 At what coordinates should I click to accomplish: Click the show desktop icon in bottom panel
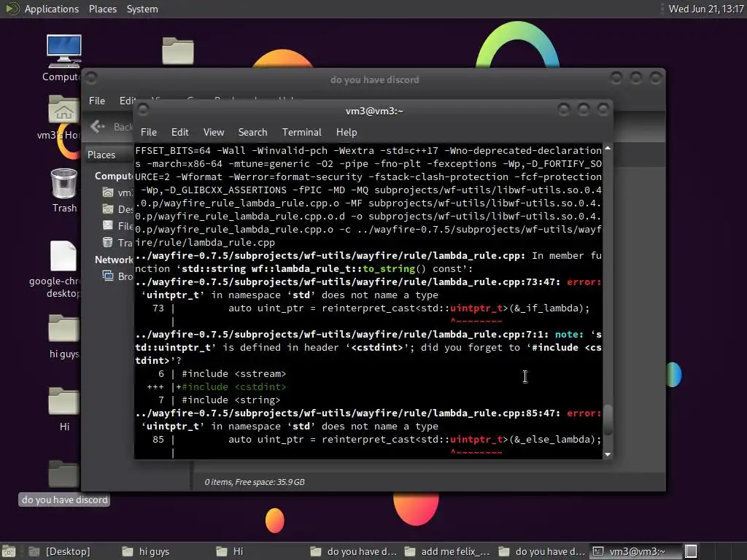pos(9,551)
